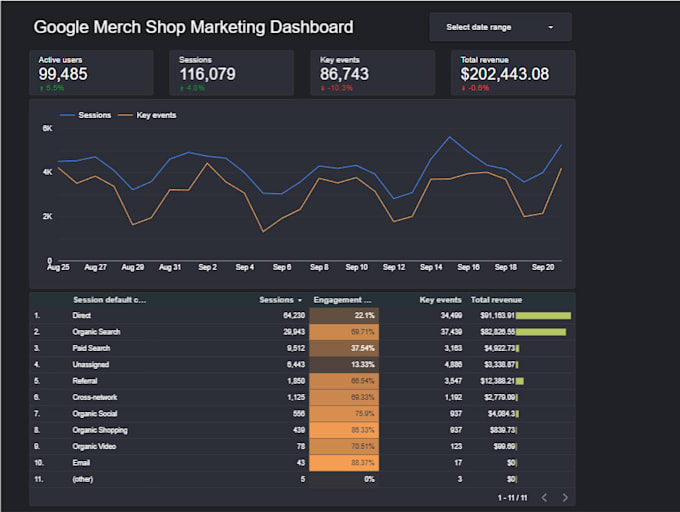680x512 pixels.
Task: Toggle Key events series in chart legend
Action: tap(147, 115)
